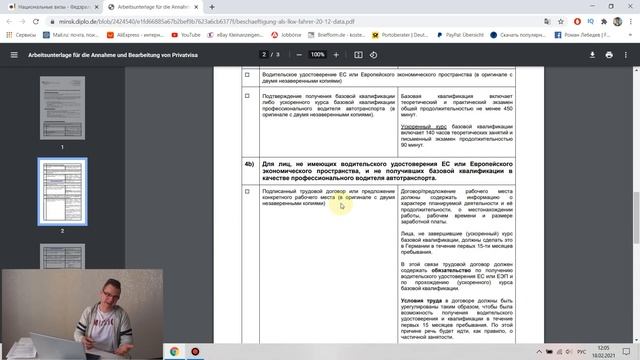Select page 2 thumbnail
Viewport: 640px width, 360px height.
click(62, 192)
